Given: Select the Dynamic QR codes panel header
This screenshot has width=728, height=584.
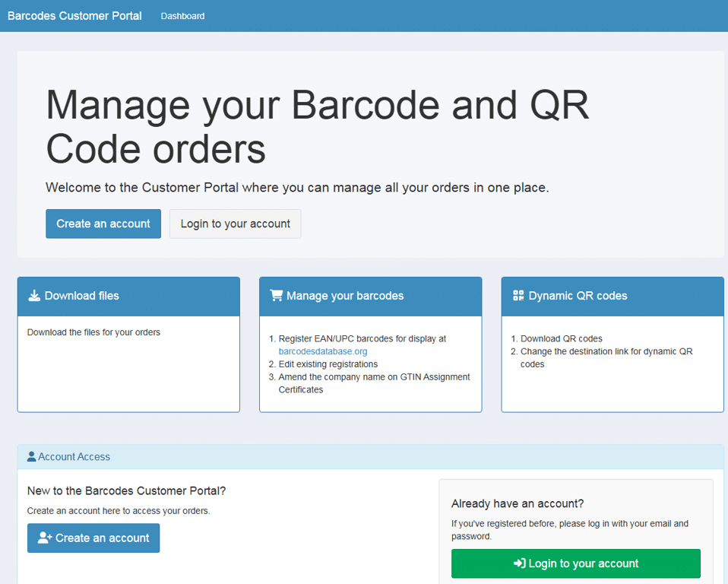Looking at the screenshot, I should coord(612,297).
